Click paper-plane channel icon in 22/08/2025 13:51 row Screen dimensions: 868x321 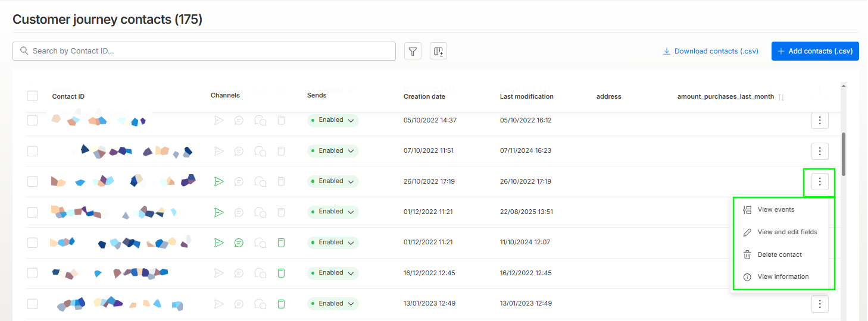(x=219, y=212)
